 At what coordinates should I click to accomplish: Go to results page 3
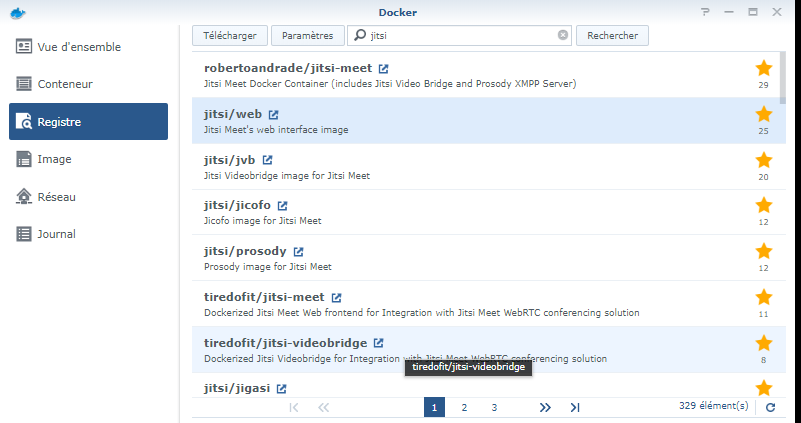pyautogui.click(x=494, y=407)
